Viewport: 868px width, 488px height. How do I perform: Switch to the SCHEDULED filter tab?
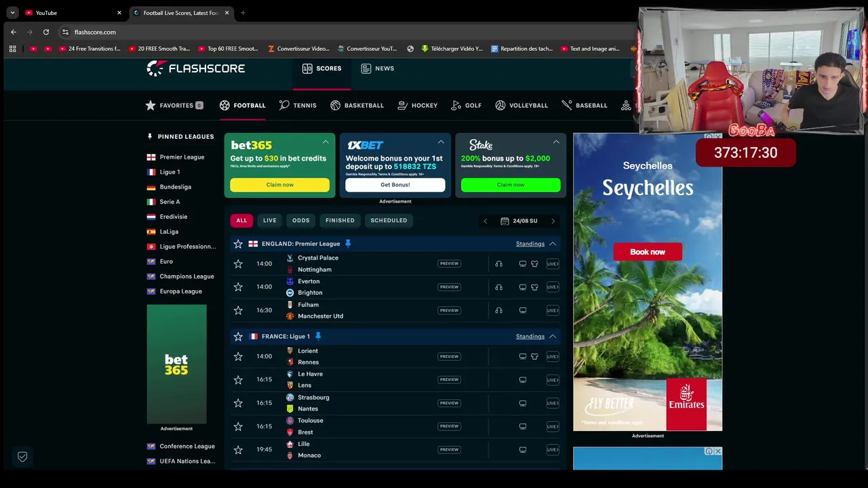[389, 220]
